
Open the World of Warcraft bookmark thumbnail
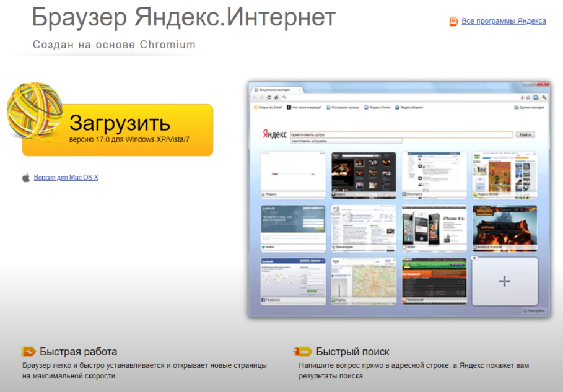505,228
